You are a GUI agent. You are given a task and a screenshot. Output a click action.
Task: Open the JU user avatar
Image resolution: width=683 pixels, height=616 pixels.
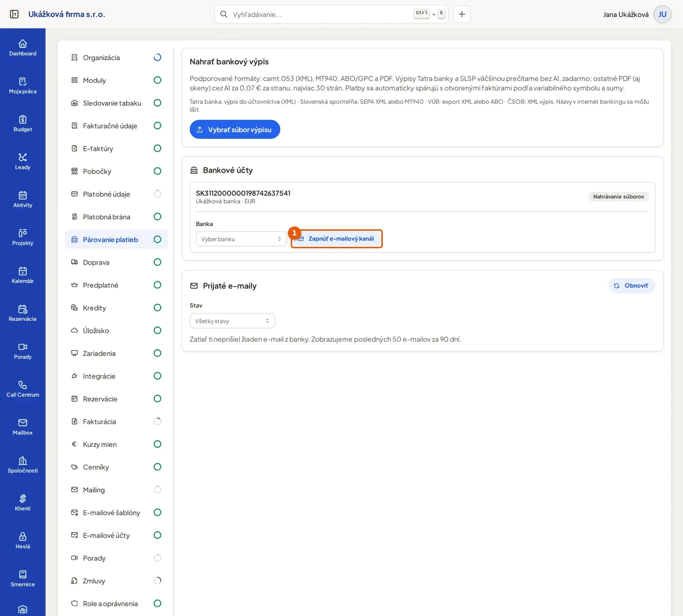662,14
